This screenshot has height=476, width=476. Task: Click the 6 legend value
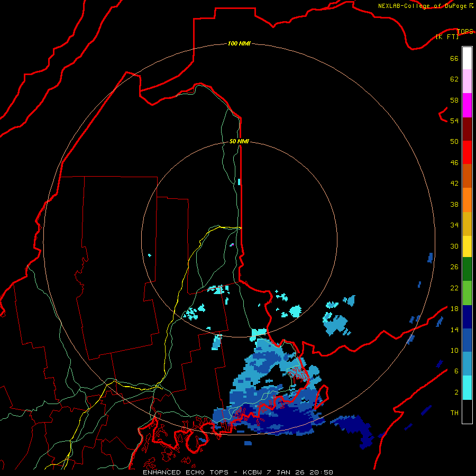point(456,371)
